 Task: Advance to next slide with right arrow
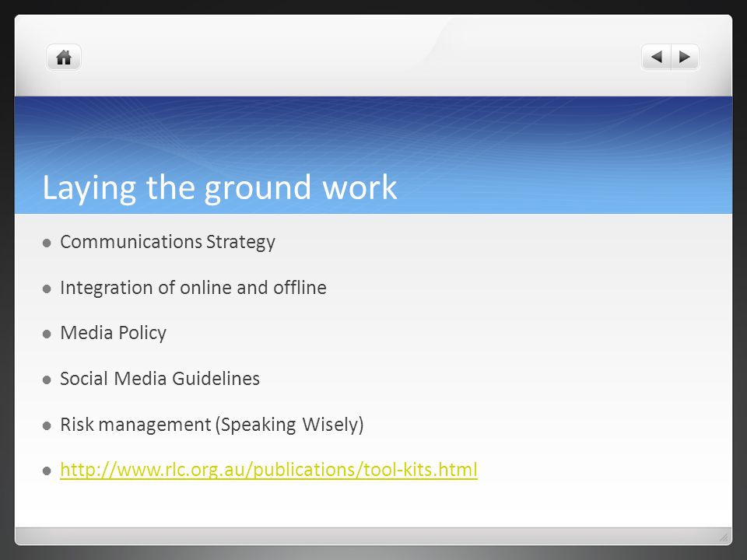pyautogui.click(x=685, y=57)
